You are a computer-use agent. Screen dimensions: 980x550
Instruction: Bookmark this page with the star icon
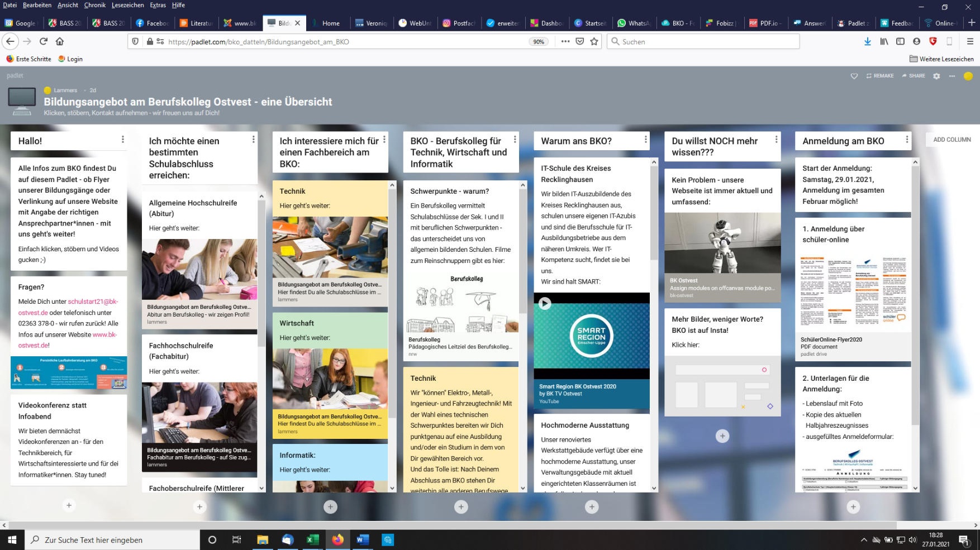594,41
